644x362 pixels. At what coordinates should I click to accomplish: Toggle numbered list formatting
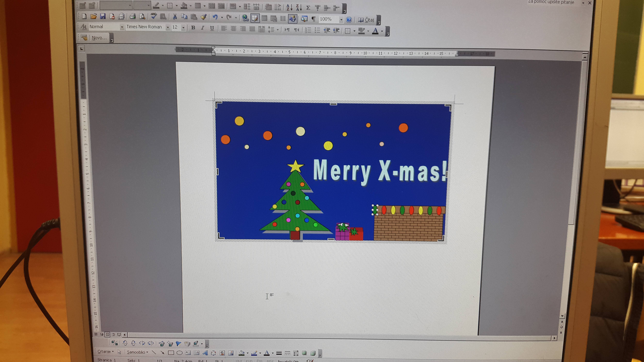[308, 30]
